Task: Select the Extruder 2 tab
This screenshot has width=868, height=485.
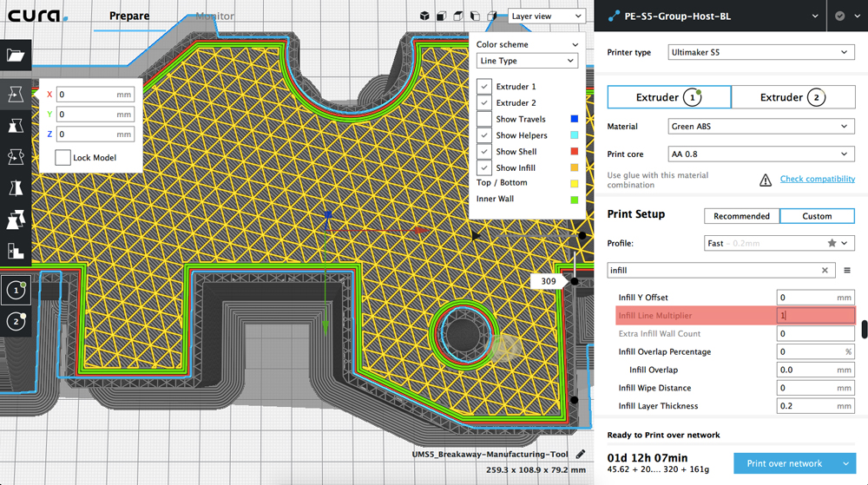Action: pos(792,97)
